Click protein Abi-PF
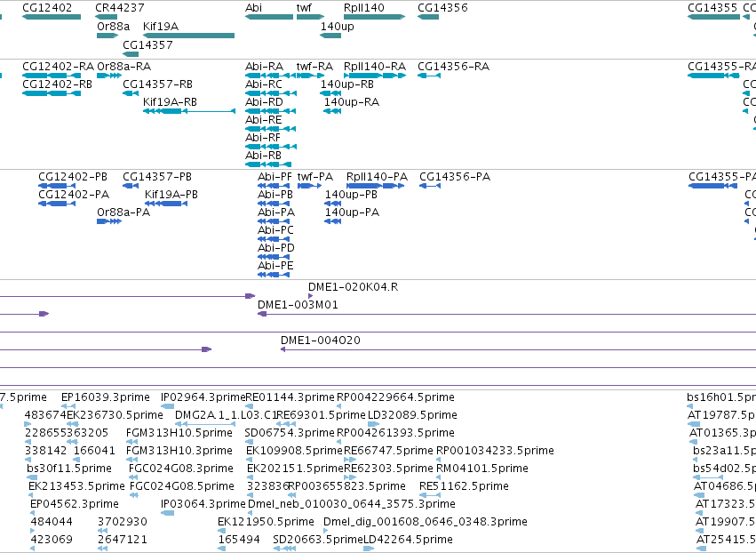 point(274,186)
